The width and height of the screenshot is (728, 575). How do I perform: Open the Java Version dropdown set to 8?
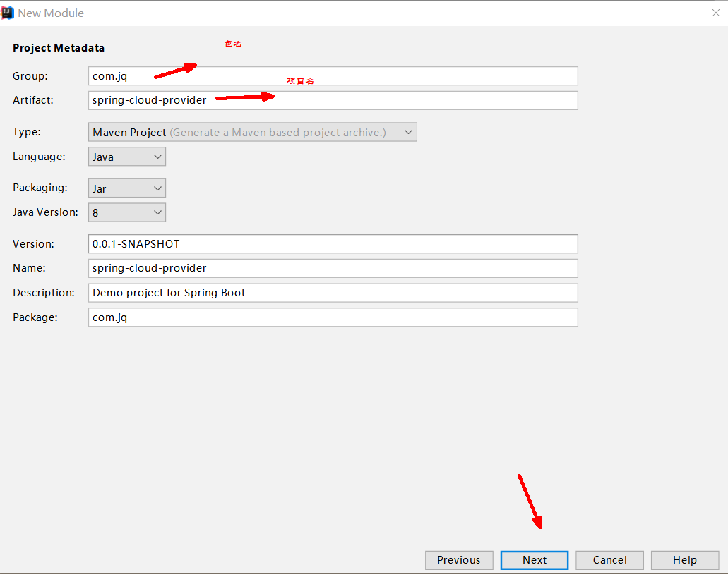tap(127, 212)
